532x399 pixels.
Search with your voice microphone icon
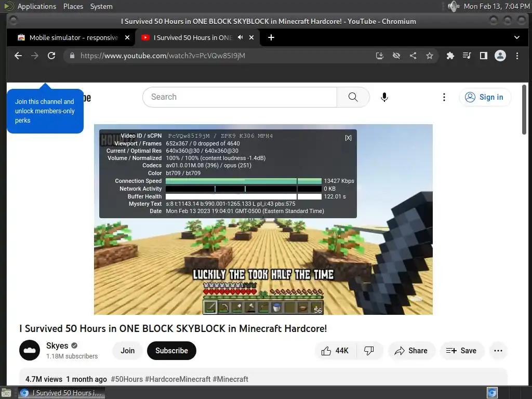[384, 97]
